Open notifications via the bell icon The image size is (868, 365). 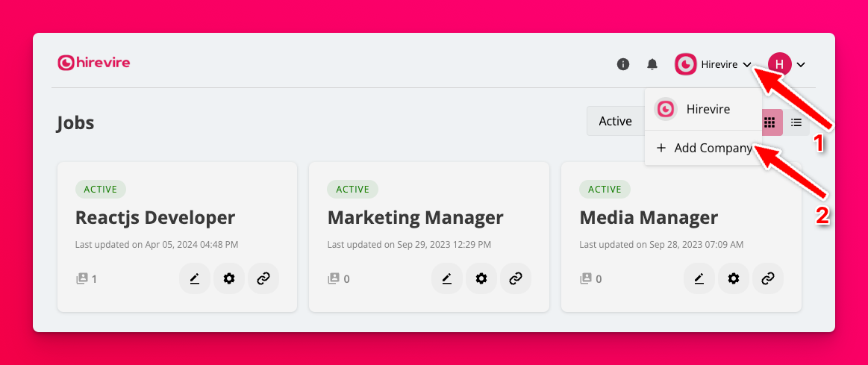[x=652, y=64]
